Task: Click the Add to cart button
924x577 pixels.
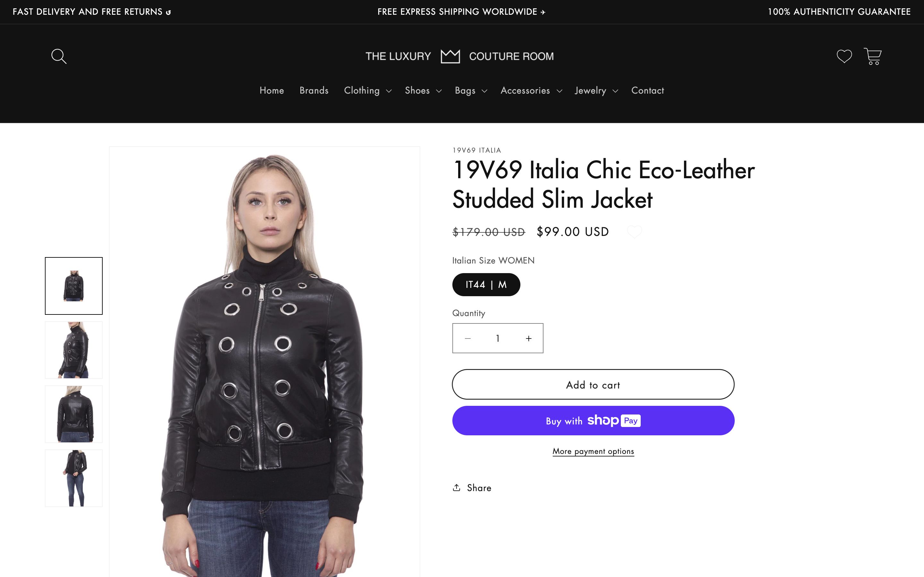Action: [593, 385]
